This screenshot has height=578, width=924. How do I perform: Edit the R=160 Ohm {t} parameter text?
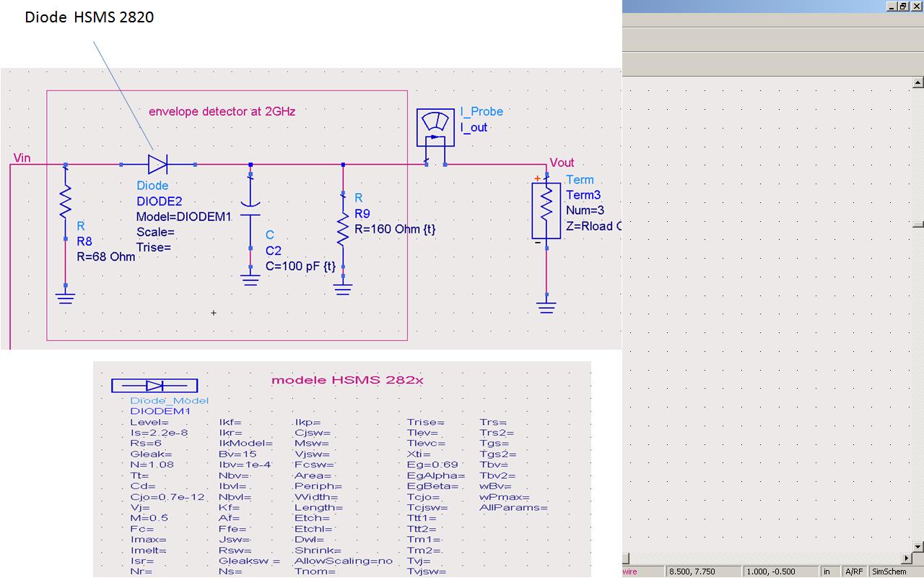(x=395, y=229)
